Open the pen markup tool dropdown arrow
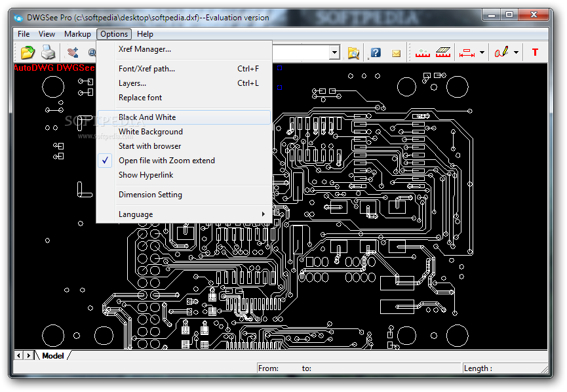 click(x=516, y=53)
